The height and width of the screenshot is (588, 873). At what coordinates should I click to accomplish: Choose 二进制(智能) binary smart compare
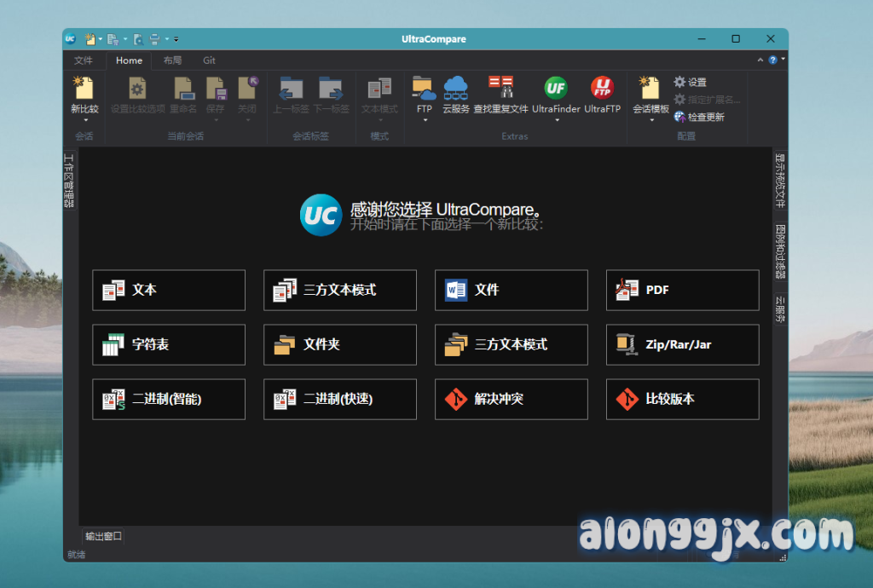(169, 399)
